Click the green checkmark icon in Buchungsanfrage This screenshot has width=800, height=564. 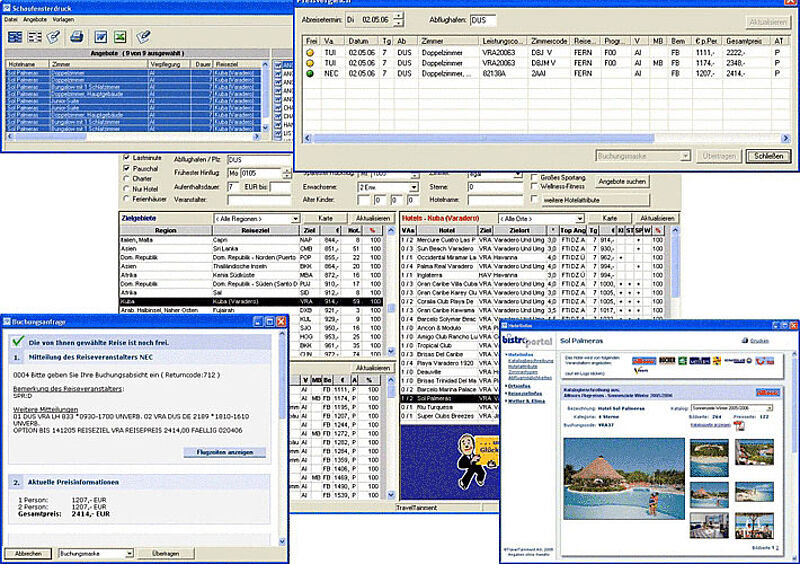(x=18, y=341)
